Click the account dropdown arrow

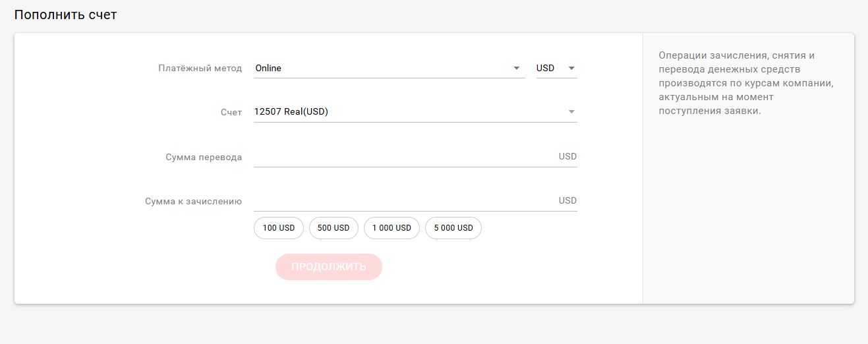571,112
